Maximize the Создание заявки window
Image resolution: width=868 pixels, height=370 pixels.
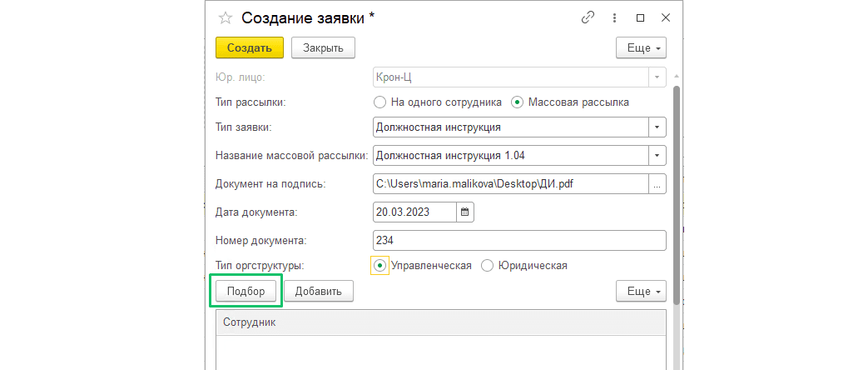tap(641, 17)
